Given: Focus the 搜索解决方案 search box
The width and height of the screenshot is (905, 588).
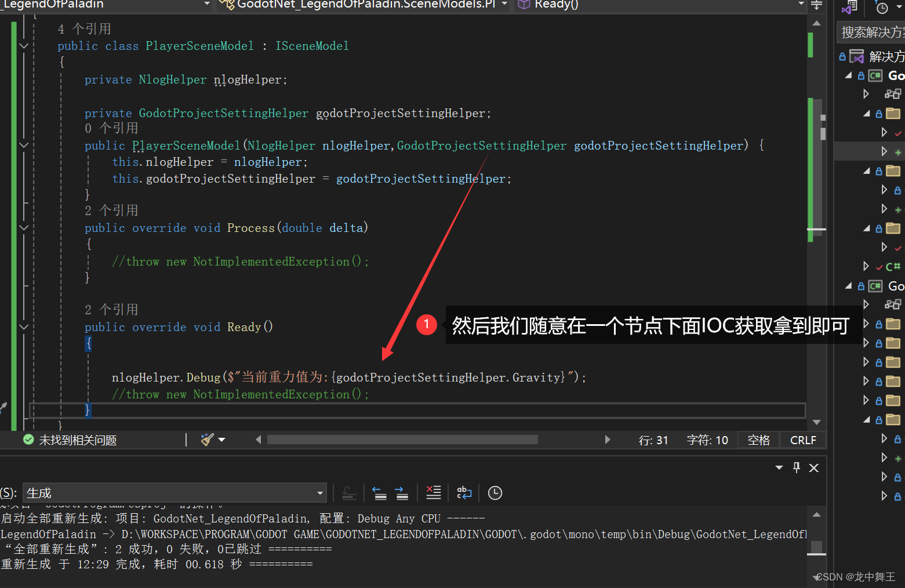Looking at the screenshot, I should coord(871,32).
